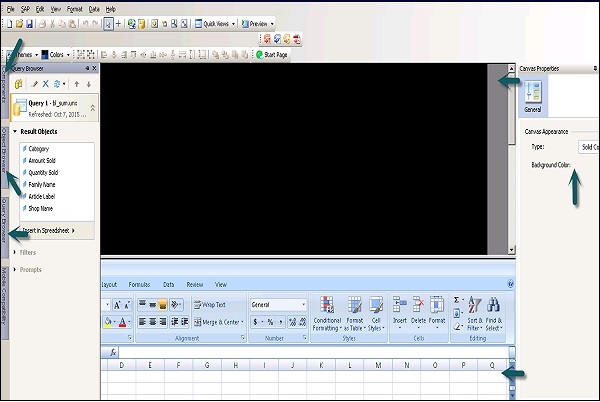Select the Shop Name result object
This screenshot has width=600, height=402.
[41, 208]
